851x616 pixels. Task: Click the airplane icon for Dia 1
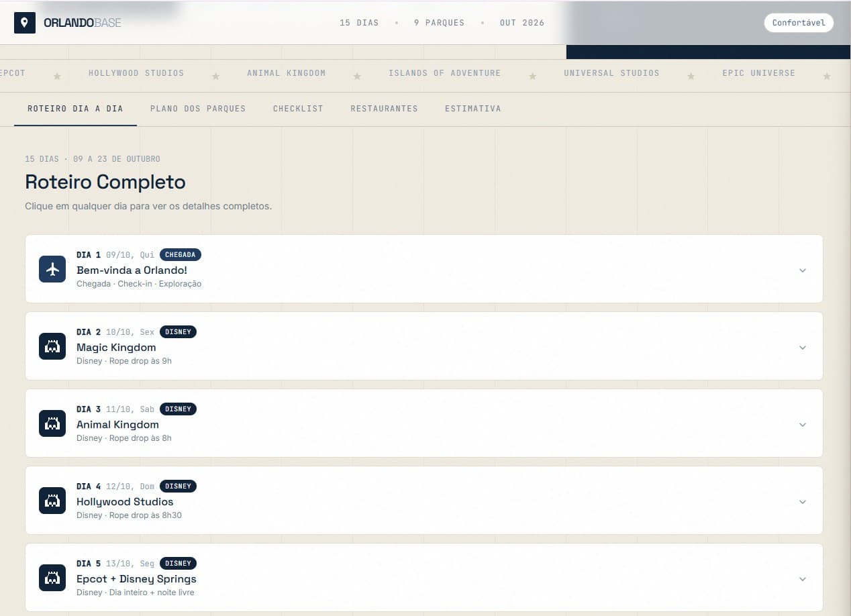click(x=52, y=269)
